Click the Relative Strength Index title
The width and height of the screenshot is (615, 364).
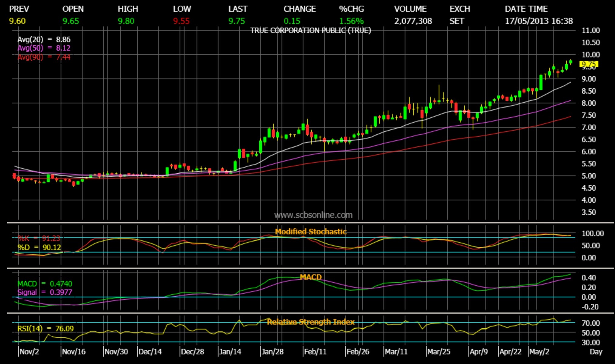[311, 322]
